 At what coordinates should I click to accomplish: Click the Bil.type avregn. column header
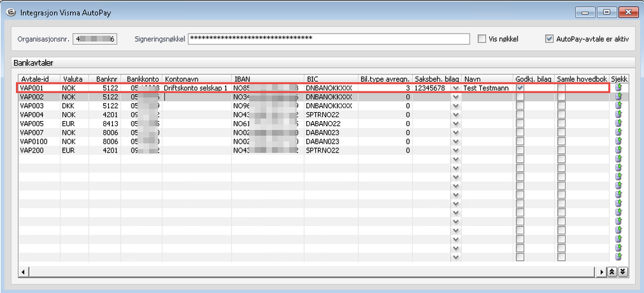pyautogui.click(x=385, y=79)
